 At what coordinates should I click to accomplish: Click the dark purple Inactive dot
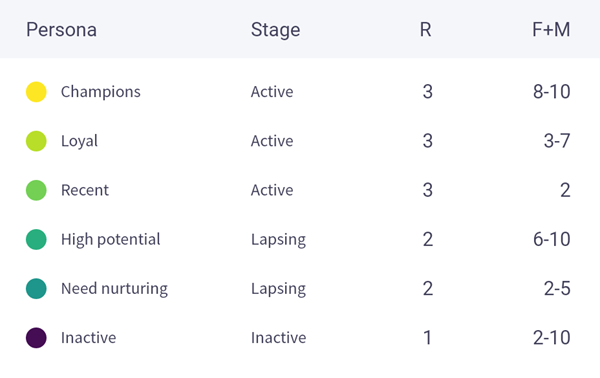click(36, 338)
